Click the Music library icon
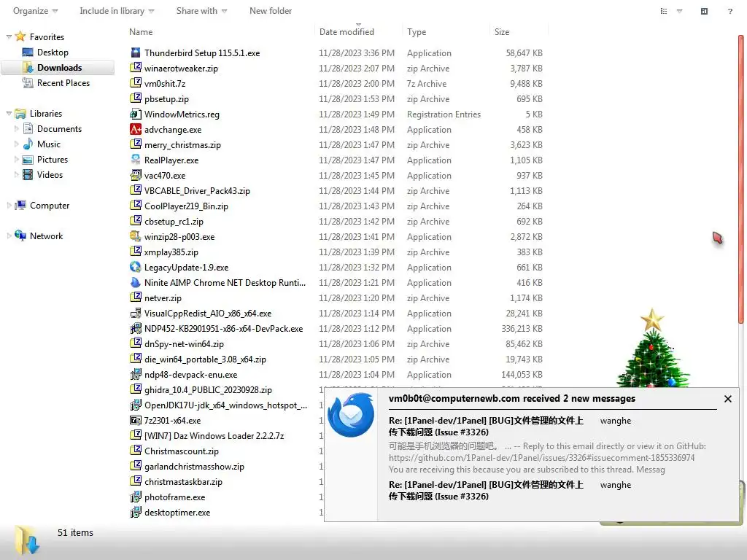The image size is (747, 560). click(x=28, y=144)
